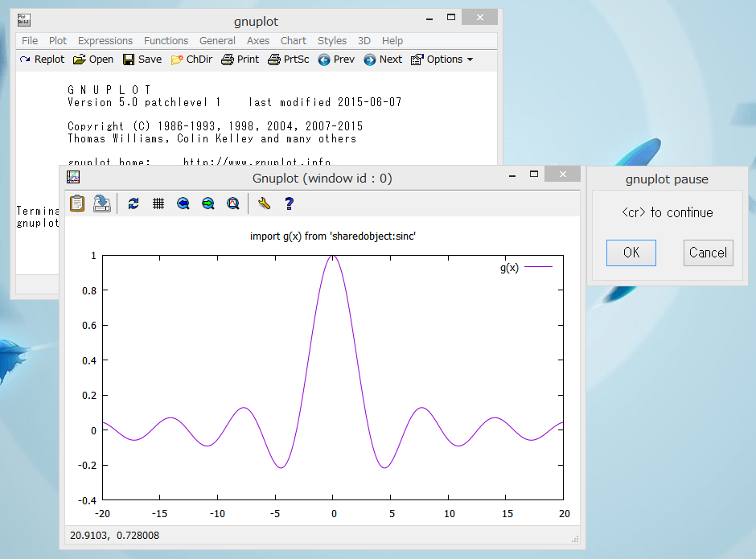Toggle the grid using the grid icon

click(158, 203)
